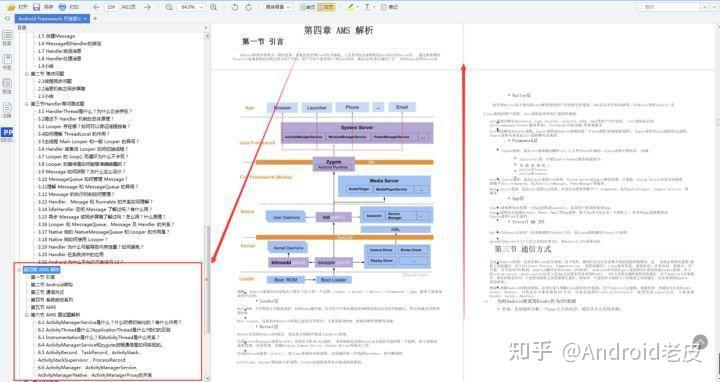Zoom in using the plus magnifier icon

[214, 7]
